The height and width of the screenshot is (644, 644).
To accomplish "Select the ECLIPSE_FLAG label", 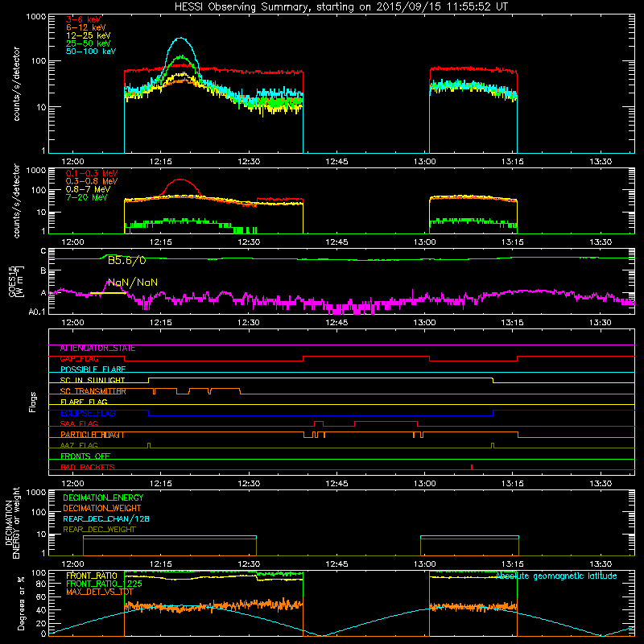I will (x=88, y=413).
